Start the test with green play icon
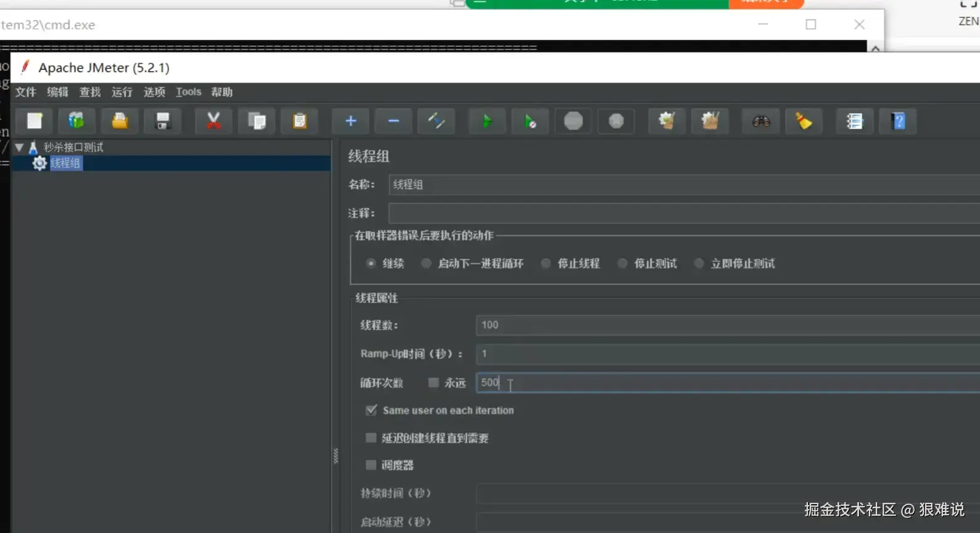 [487, 121]
